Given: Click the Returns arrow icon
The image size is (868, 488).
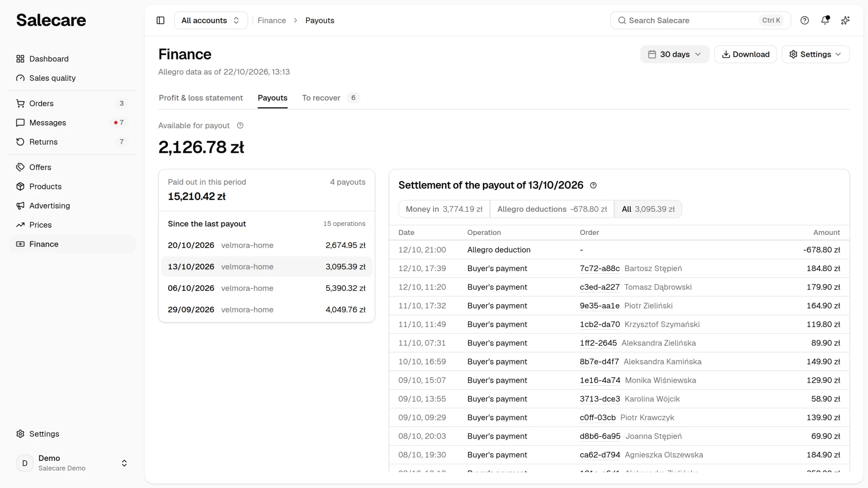Looking at the screenshot, I should tap(20, 142).
